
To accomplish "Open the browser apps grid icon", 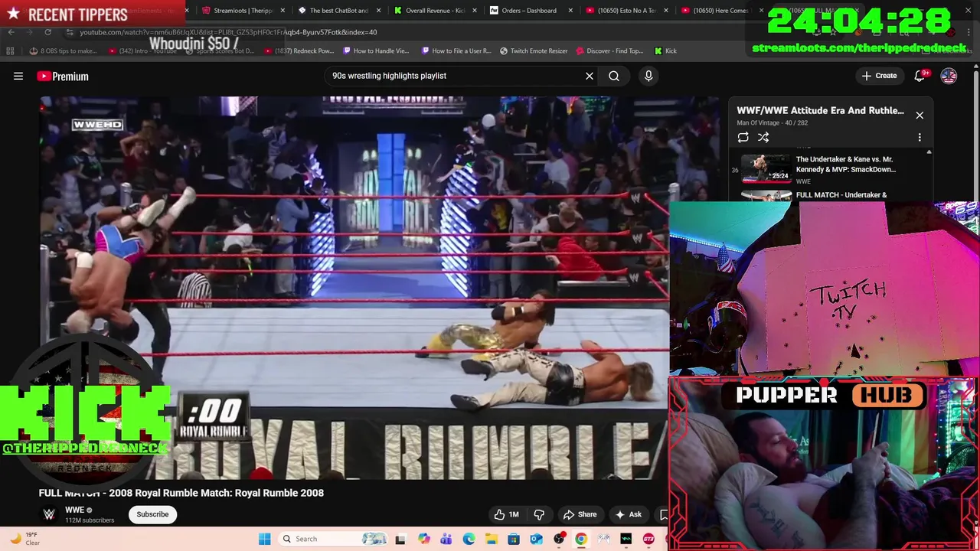I will click(x=10, y=51).
